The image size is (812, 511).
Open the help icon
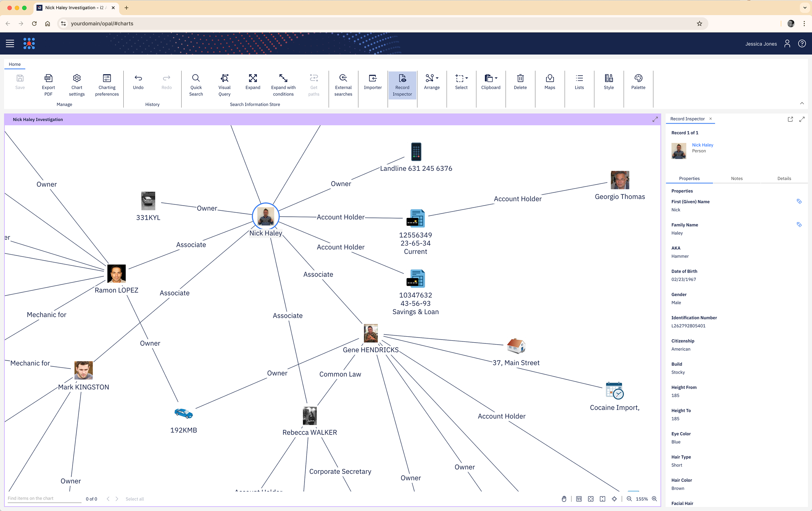coord(802,44)
